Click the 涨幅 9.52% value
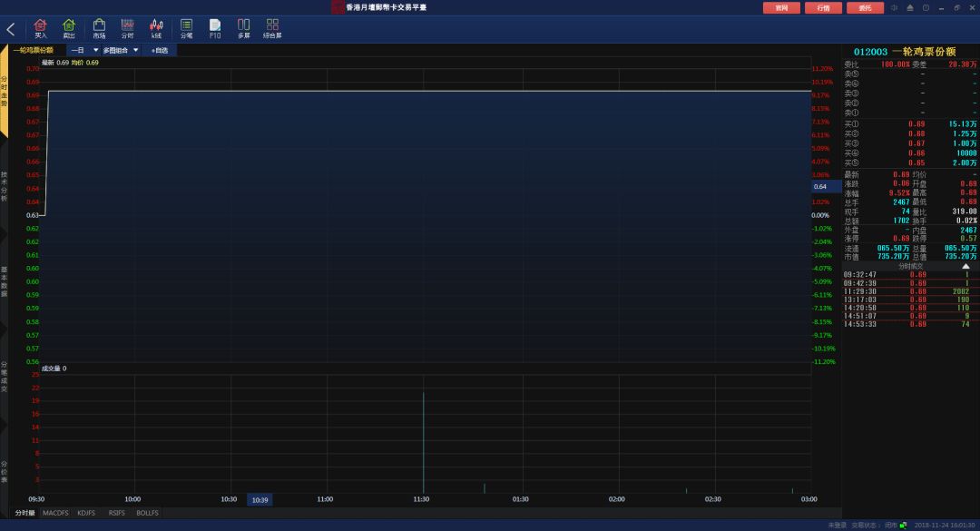This screenshot has width=980, height=531. [899, 193]
